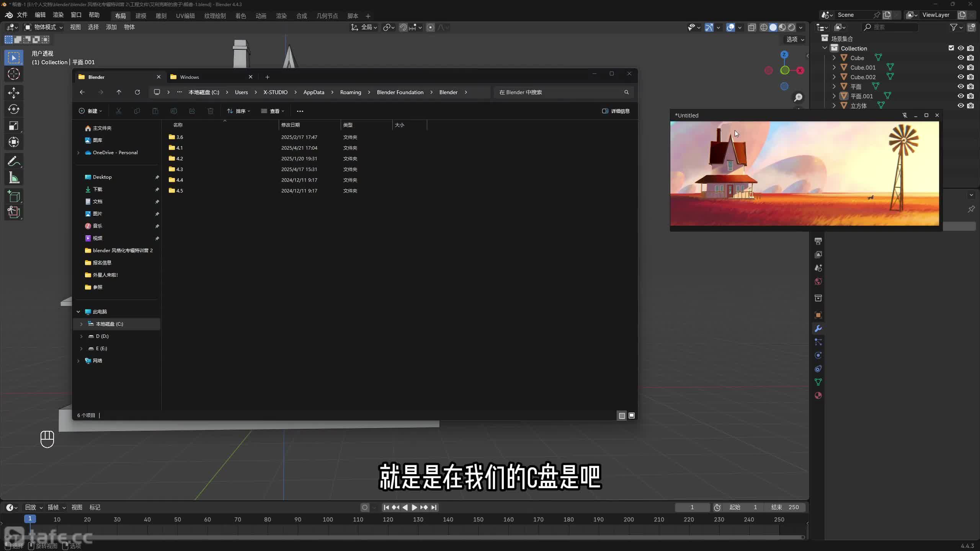This screenshot has width=980, height=551.
Task: Click 详细信息 details pane button
Action: (616, 111)
